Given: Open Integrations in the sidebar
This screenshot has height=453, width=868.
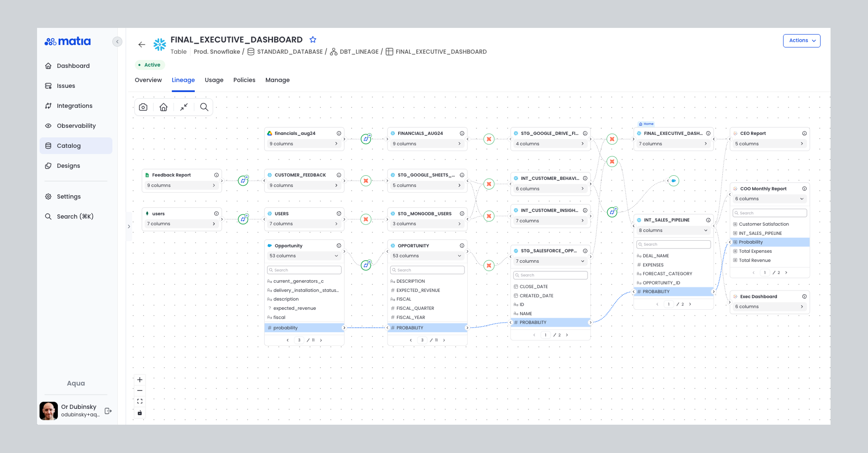Looking at the screenshot, I should click(x=74, y=106).
